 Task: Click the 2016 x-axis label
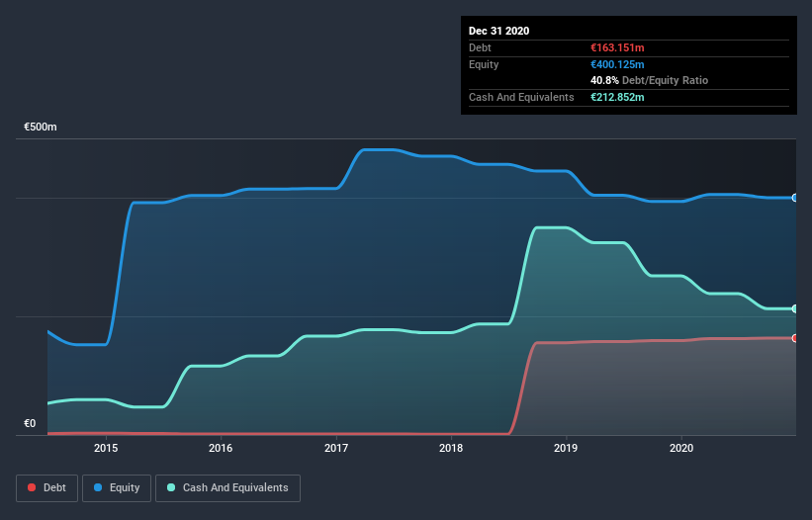click(x=221, y=448)
